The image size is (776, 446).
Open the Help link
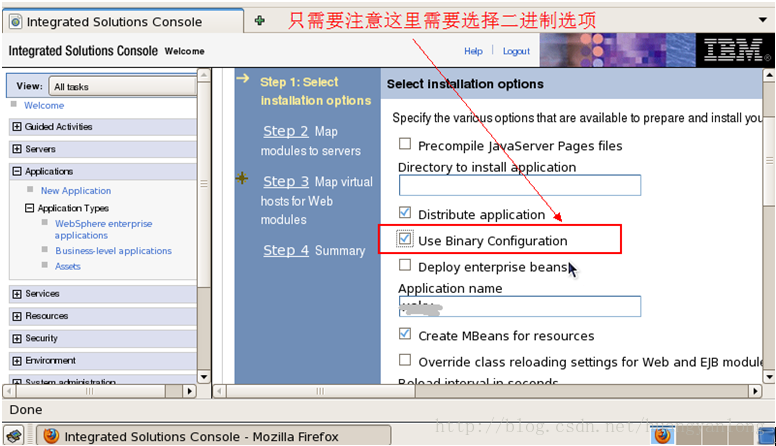[473, 51]
